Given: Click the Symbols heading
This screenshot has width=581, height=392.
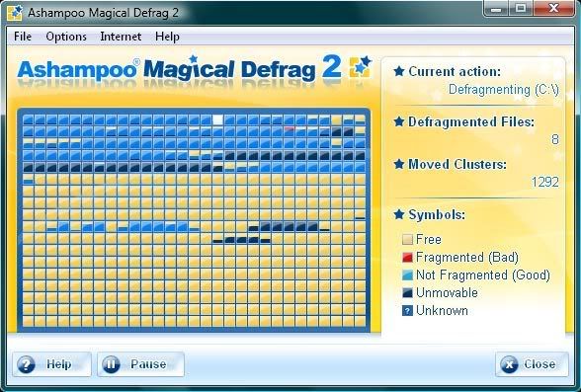Looking at the screenshot, I should pos(437,214).
